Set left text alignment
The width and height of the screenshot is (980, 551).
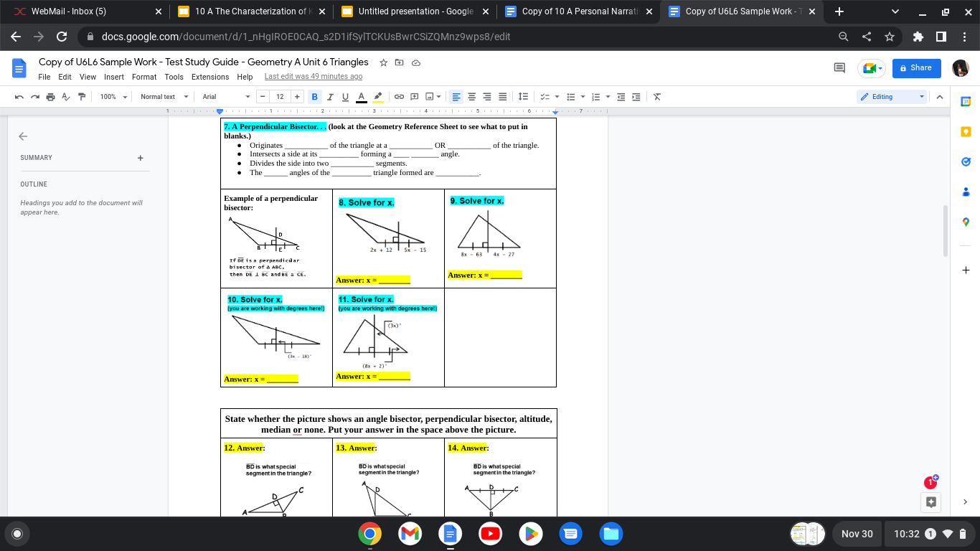[456, 97]
